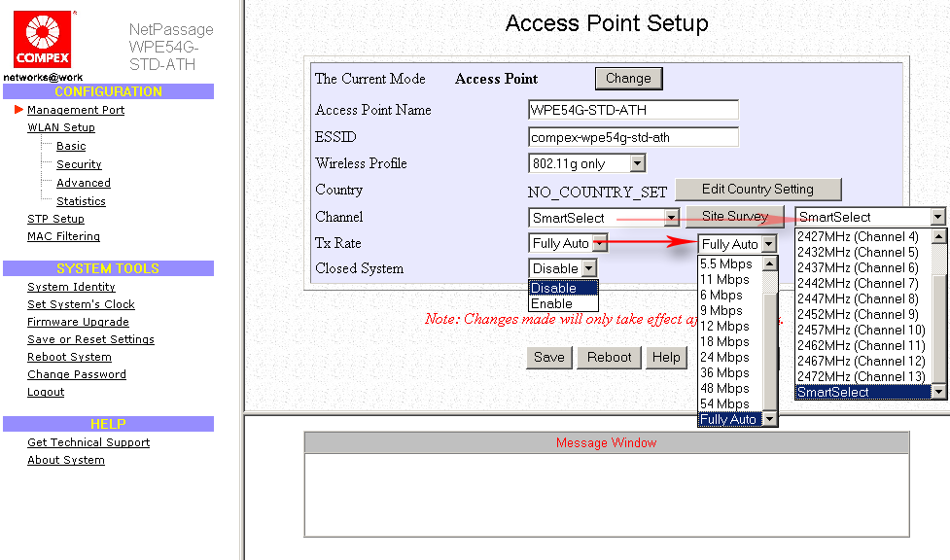The height and width of the screenshot is (560, 950).
Task: Select 2472MHz (Channel 13)
Action: (862, 376)
